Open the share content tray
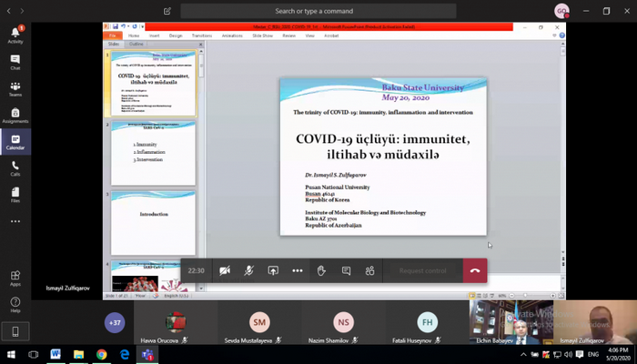This screenshot has height=364, width=637. (x=273, y=270)
